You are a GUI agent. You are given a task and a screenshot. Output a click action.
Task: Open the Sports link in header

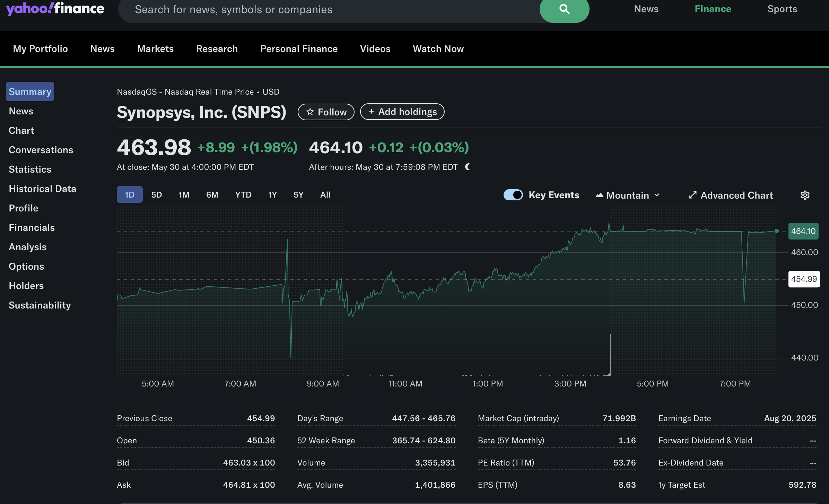pos(782,9)
